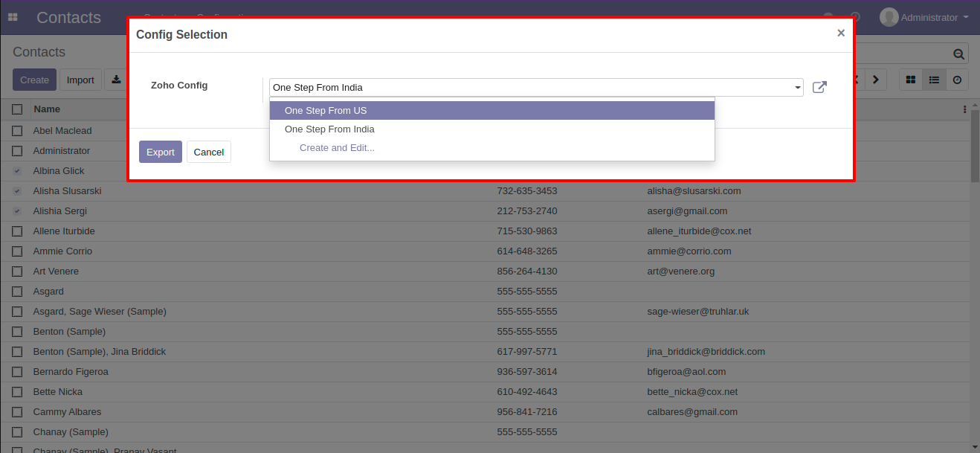This screenshot has height=453, width=980.
Task: Switch to activity clock view icon
Action: (x=957, y=80)
